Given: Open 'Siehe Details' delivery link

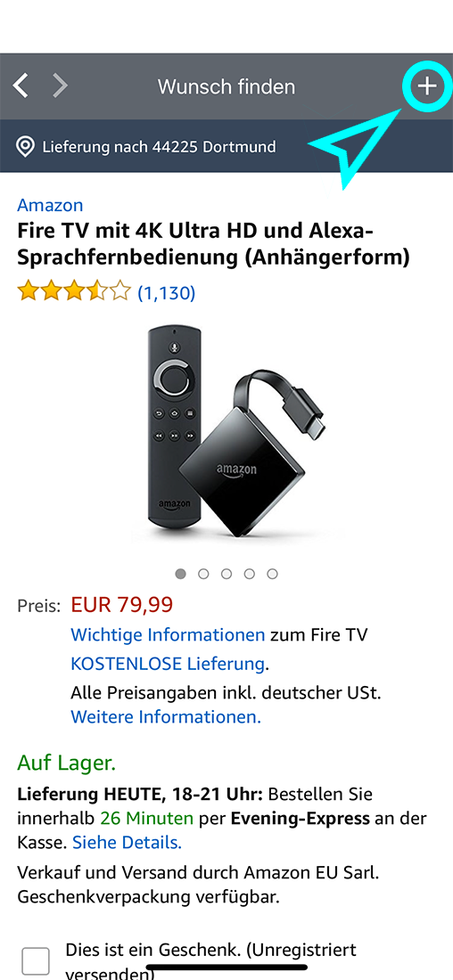Looking at the screenshot, I should coord(127,843).
